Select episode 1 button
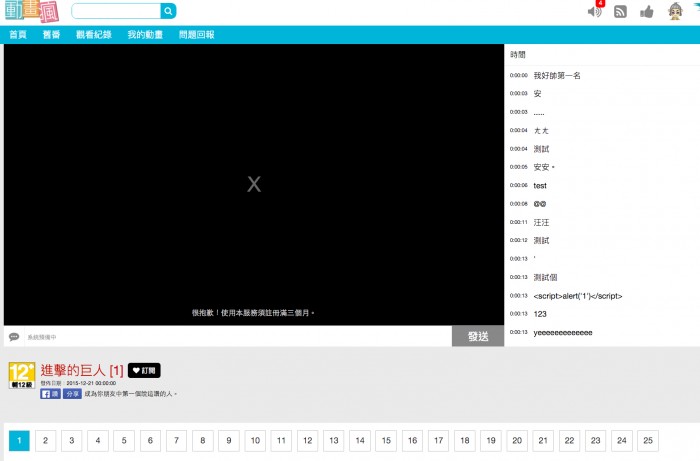The width and height of the screenshot is (700, 461). [x=19, y=441]
